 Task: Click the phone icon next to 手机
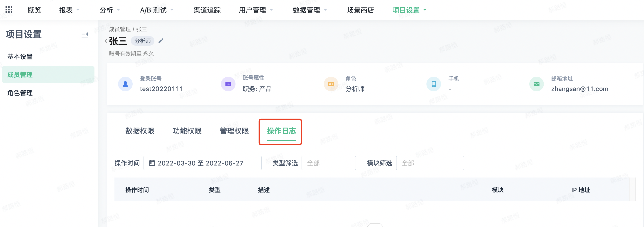click(434, 84)
